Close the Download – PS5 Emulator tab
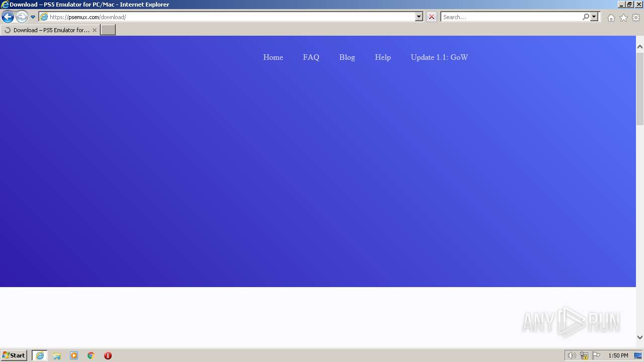 tap(95, 30)
